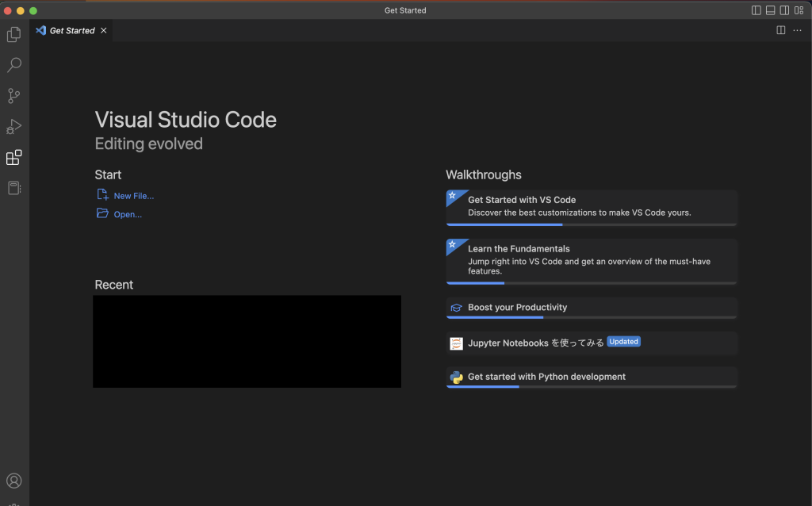The height and width of the screenshot is (506, 812).
Task: Open the Boost your Productivity walkthrough
Action: 592,308
